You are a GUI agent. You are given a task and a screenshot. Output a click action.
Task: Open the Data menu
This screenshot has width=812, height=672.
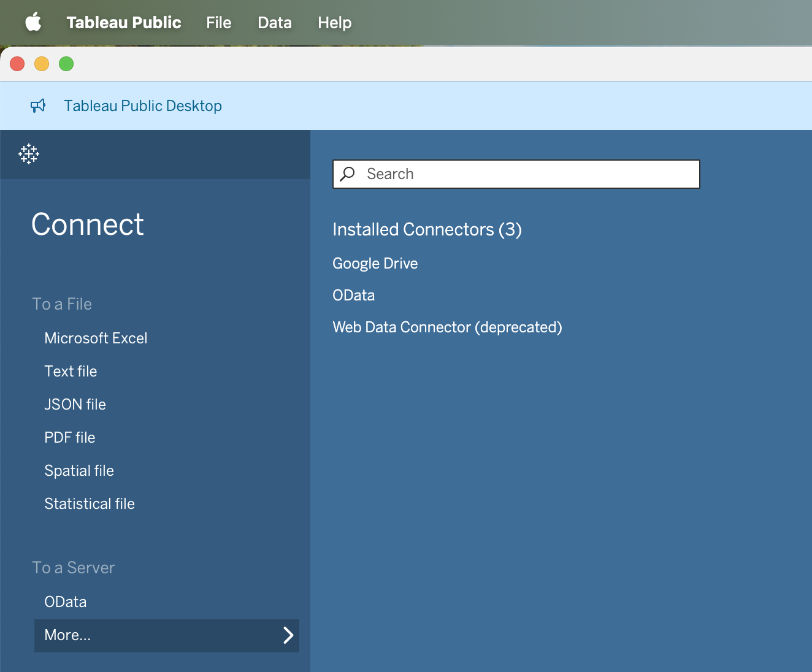[275, 23]
